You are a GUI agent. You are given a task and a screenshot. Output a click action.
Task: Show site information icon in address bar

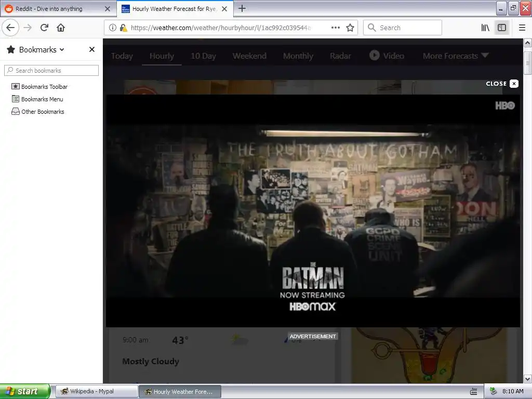tap(113, 28)
